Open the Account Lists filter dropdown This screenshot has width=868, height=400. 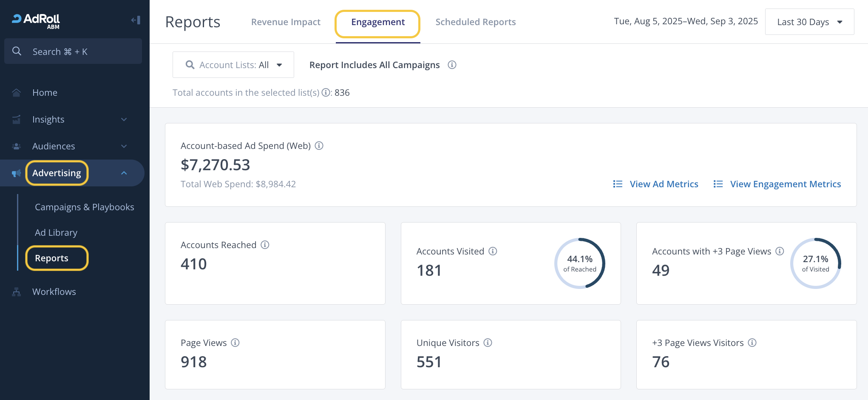pos(233,65)
